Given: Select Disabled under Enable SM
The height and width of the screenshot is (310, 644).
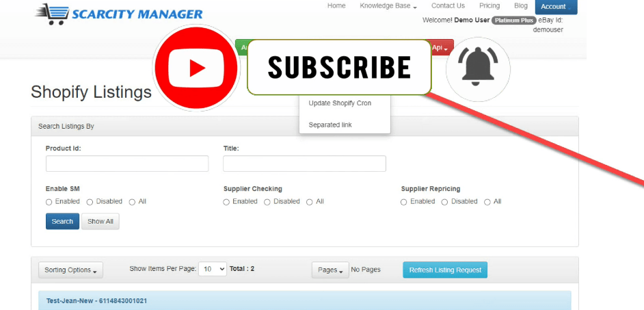Looking at the screenshot, I should (x=90, y=202).
